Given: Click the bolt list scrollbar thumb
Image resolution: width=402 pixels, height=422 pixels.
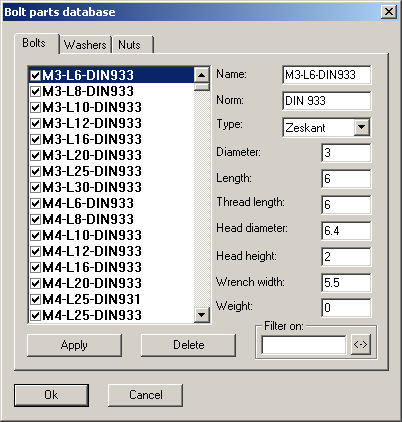Looking at the screenshot, I should coord(201,86).
